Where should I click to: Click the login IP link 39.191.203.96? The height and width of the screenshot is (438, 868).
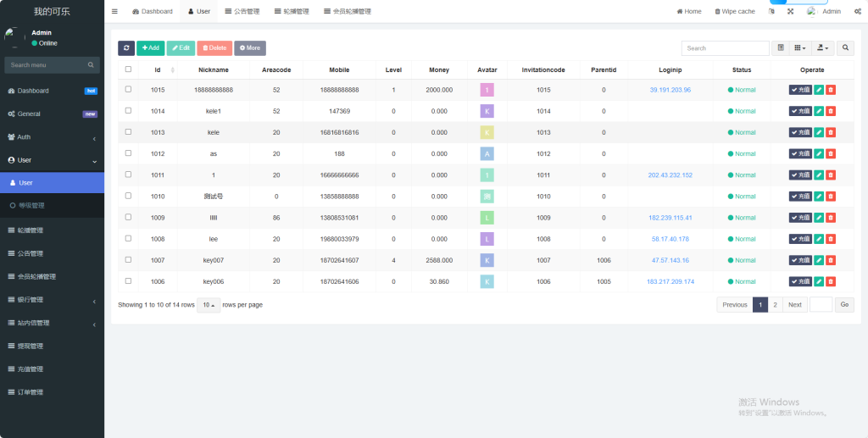pos(670,90)
